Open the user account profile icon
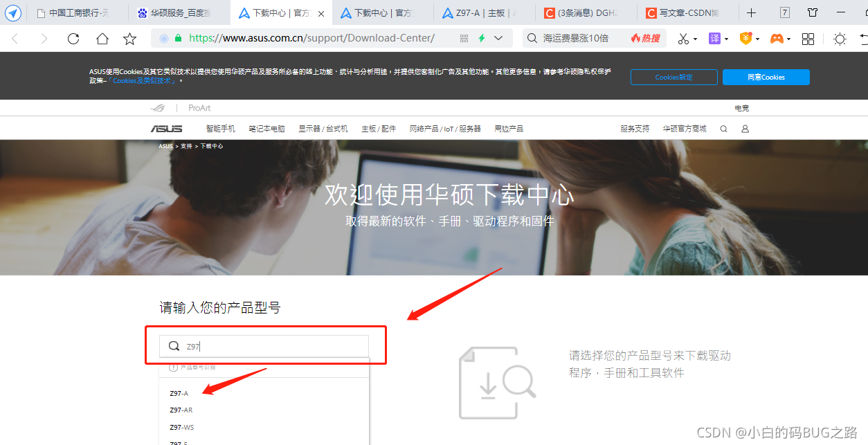Screen dimensions: 868x445 [745, 129]
